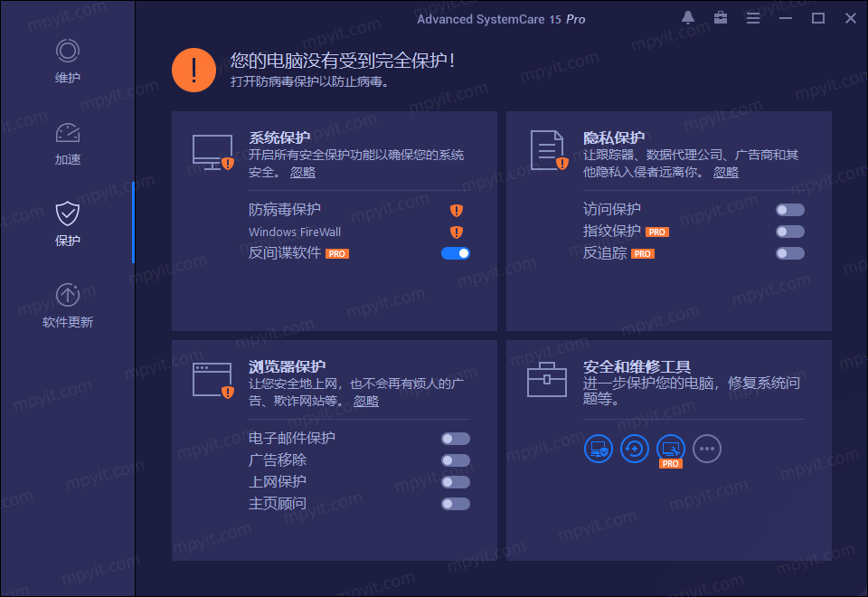This screenshot has width=868, height=597.
Task: Click 忽略 link under 浏览器保护
Action: [366, 401]
